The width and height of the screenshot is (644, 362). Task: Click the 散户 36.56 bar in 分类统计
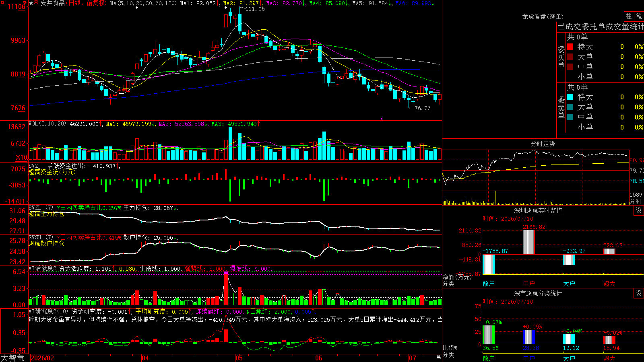pyautogui.click(x=489, y=335)
